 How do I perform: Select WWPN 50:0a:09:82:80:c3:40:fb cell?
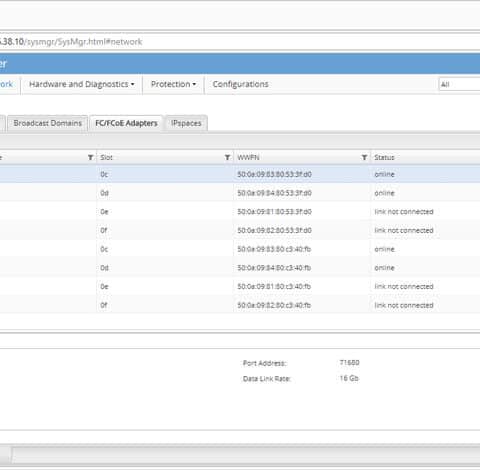tap(274, 305)
